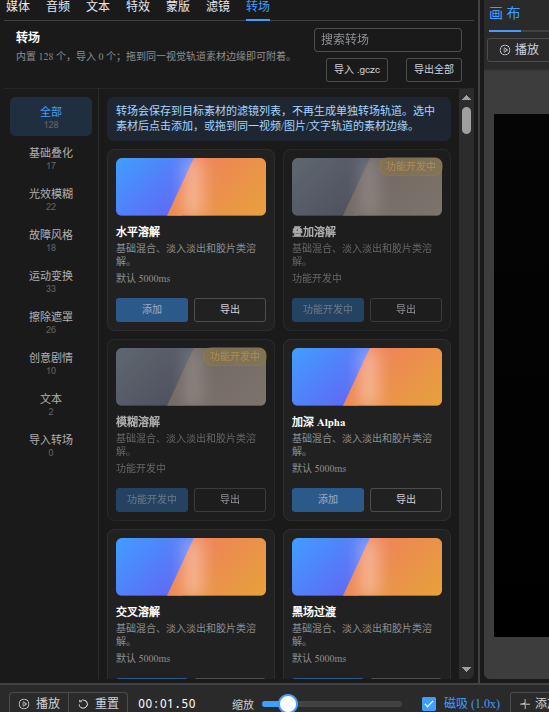This screenshot has height=712, width=549.
Task: Click the 播放 play button under 画布
Action: tap(519, 49)
